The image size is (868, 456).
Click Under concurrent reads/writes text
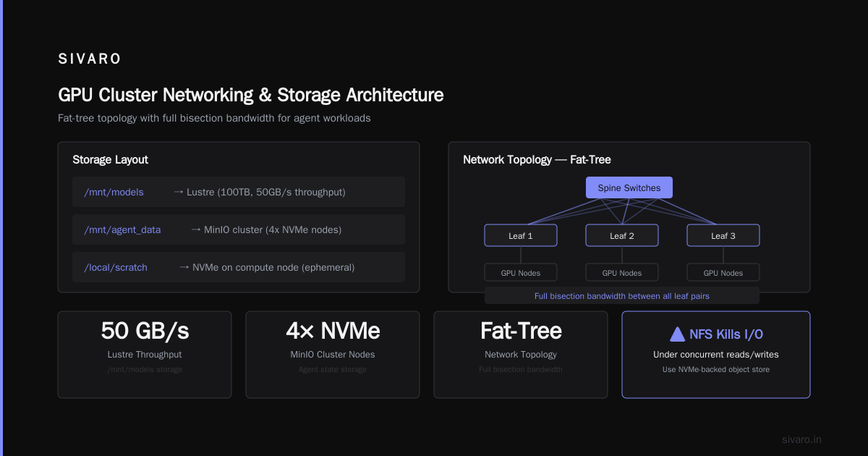coord(716,355)
